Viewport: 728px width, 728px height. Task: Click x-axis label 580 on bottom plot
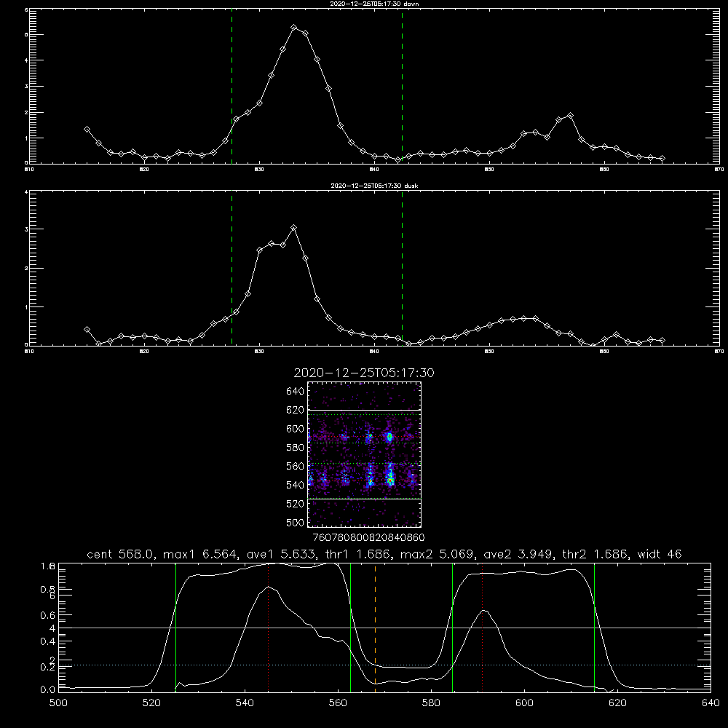pyautogui.click(x=431, y=703)
